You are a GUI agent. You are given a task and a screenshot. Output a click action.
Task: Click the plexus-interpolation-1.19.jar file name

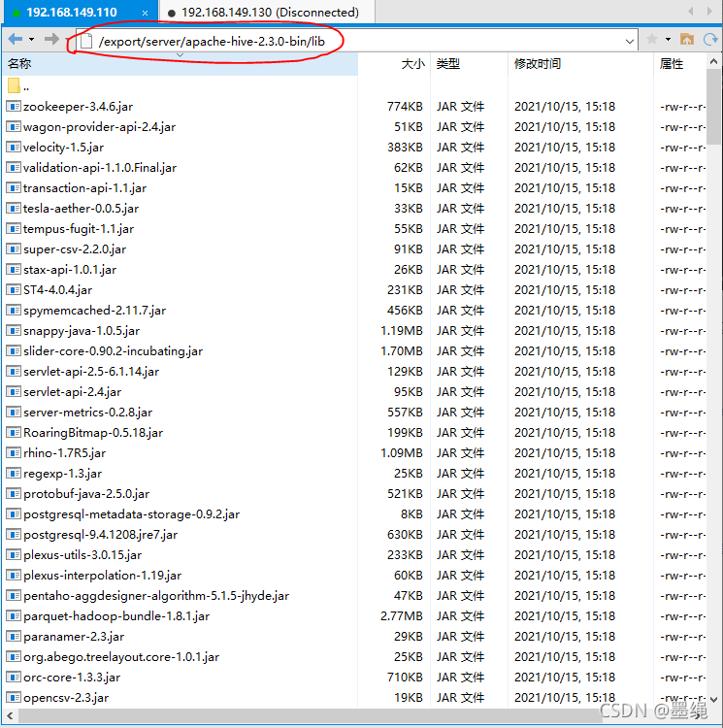pyautogui.click(x=103, y=576)
